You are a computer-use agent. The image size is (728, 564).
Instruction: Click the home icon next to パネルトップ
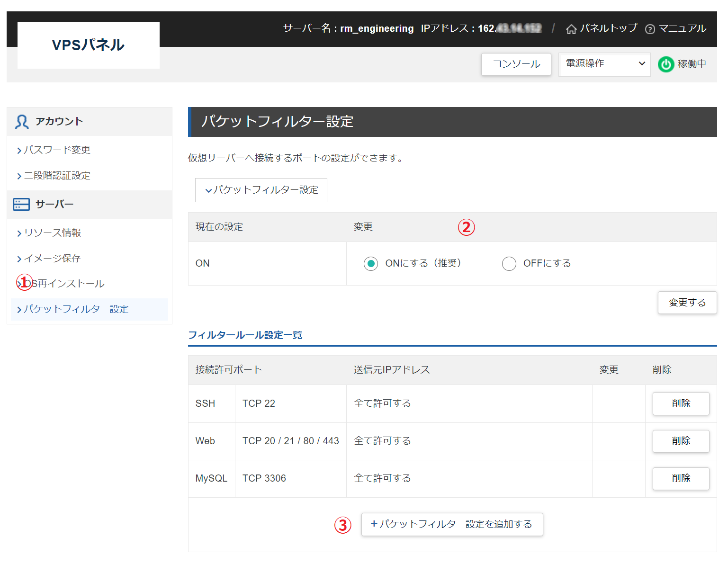click(570, 28)
